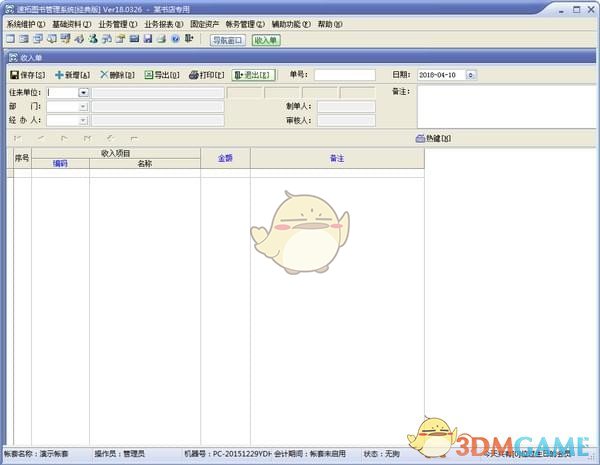This screenshot has height=465, width=600.
Task: Switch to the 收入单 tab
Action: coord(266,40)
